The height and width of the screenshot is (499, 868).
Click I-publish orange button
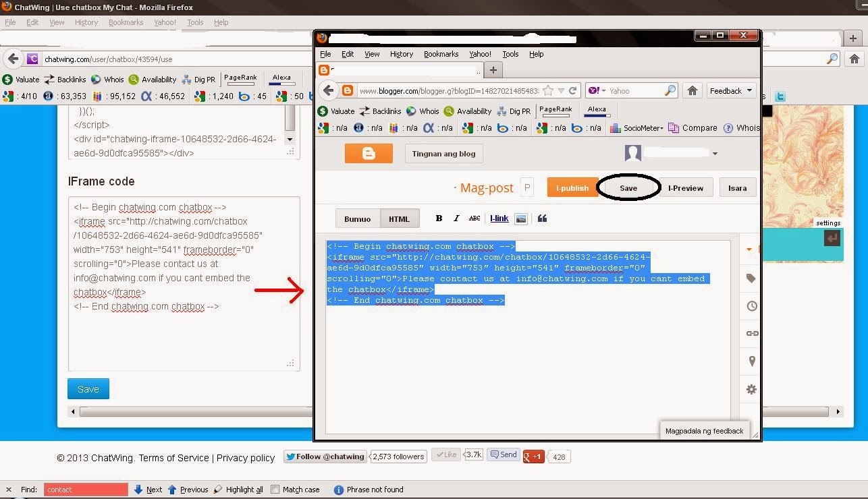click(572, 188)
